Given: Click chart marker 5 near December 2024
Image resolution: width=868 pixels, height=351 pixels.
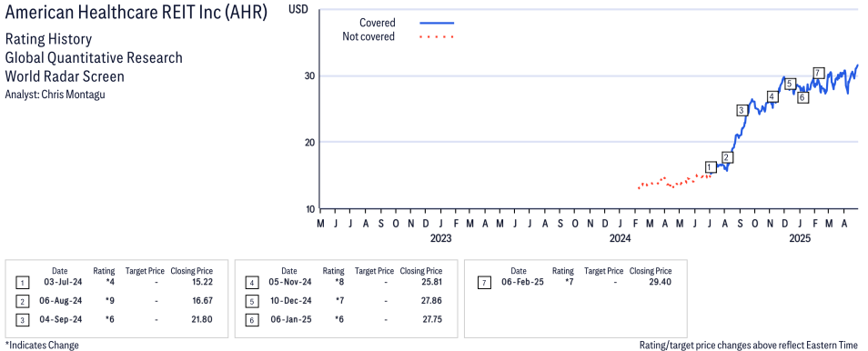Looking at the screenshot, I should point(790,85).
